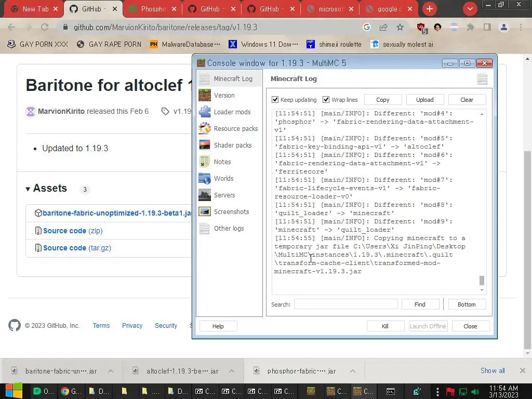Click the Help button in console window
This screenshot has height=399, width=532.
pos(218,326)
